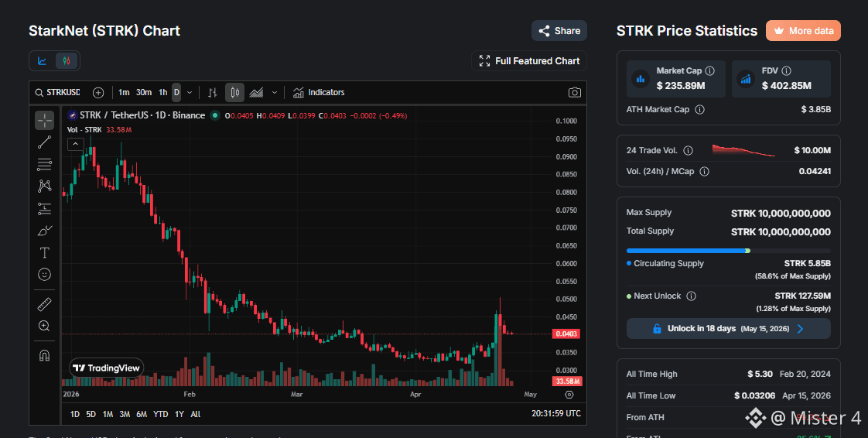Select the bars chart style icon
The height and width of the screenshot is (438, 868).
[x=213, y=92]
